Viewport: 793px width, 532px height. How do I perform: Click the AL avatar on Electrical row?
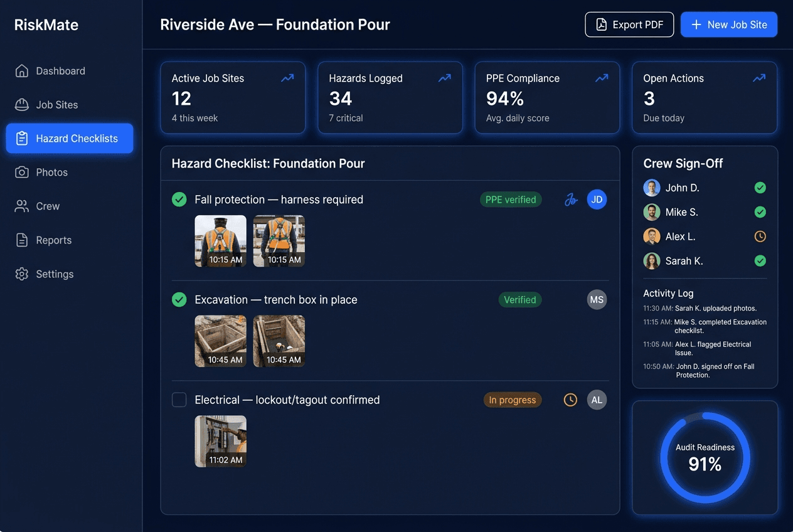coord(597,400)
